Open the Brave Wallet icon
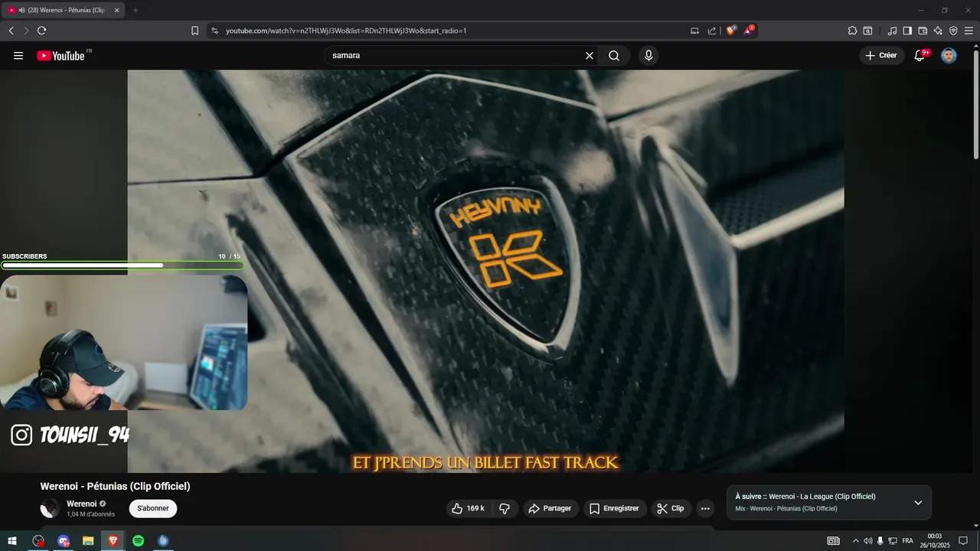Viewport: 980px width, 551px height. tap(923, 31)
